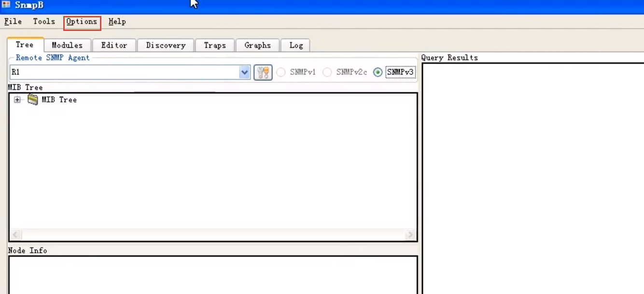Screen dimensions: 644x294
Task: Click the SnmpB icon in the title bar
Action: click(x=7, y=5)
